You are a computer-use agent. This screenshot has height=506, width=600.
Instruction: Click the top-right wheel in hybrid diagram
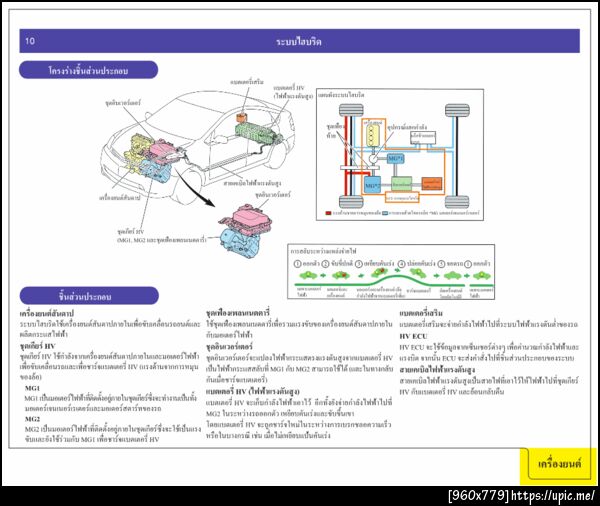pyautogui.click(x=457, y=110)
